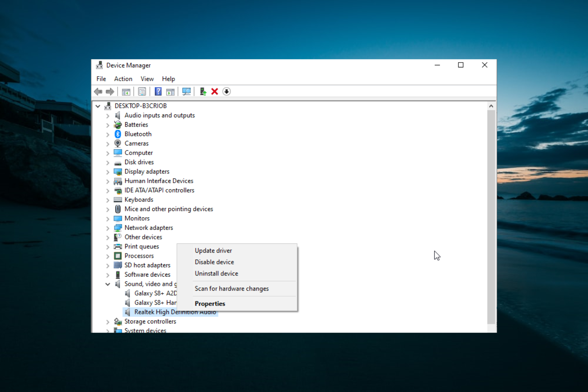Click the Bluetooth category icon
The width and height of the screenshot is (588, 392).
tap(118, 134)
